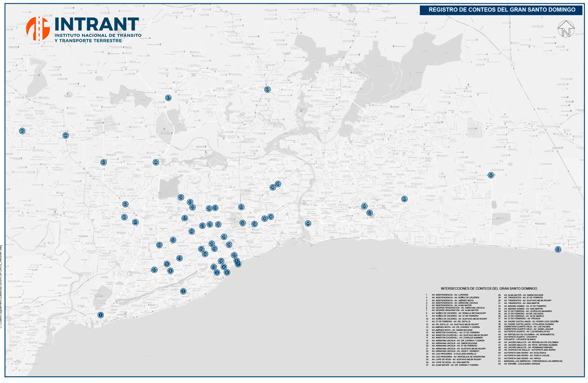Click marker 10 on the map
This screenshot has height=383, width=588.
[x=159, y=245]
